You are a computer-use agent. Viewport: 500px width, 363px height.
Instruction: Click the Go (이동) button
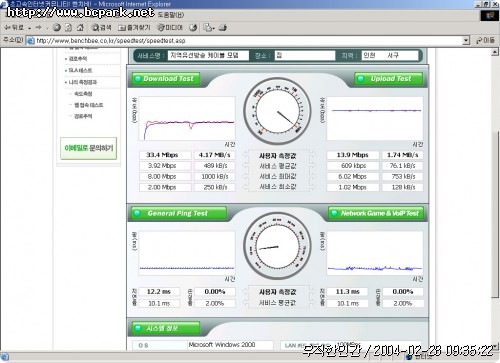coord(485,40)
